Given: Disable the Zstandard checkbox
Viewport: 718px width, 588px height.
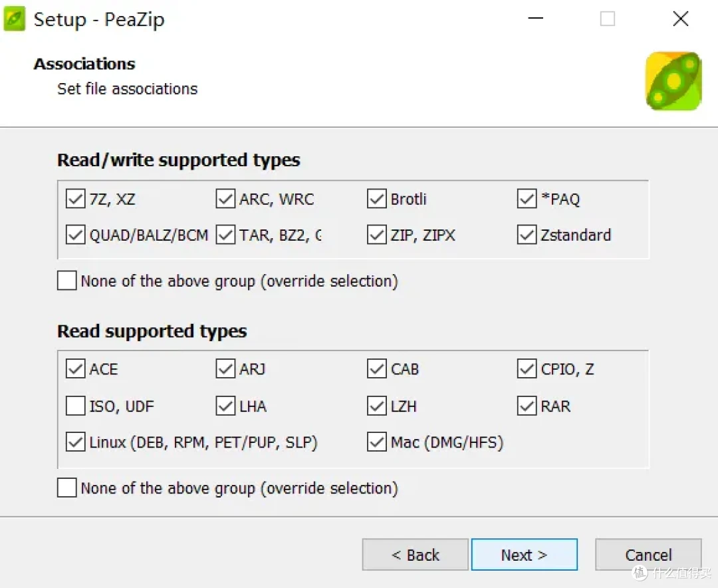Looking at the screenshot, I should 527,235.
